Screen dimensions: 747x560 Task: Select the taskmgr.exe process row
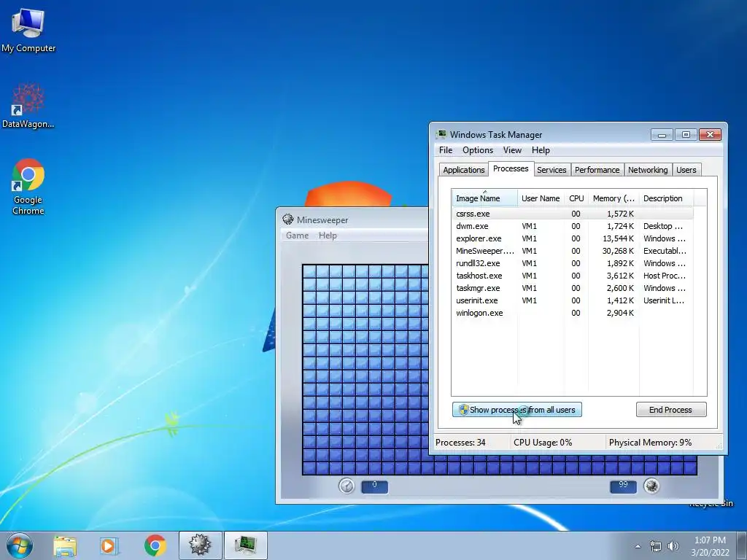pyautogui.click(x=573, y=288)
